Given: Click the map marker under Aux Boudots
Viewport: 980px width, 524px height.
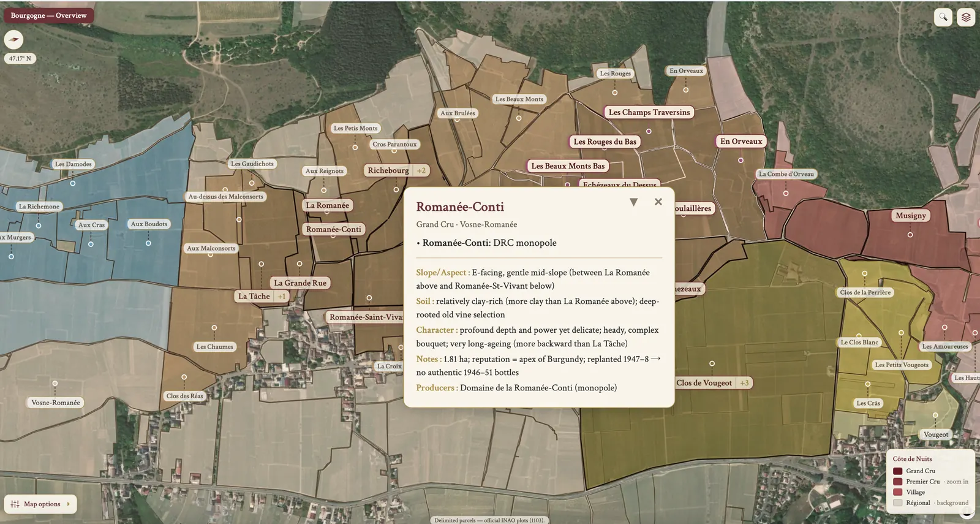Looking at the screenshot, I should coord(148,243).
